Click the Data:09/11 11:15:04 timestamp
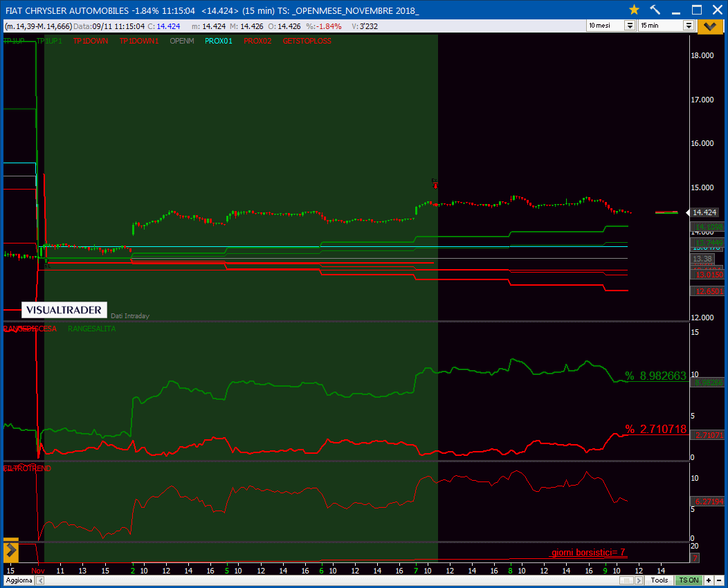Screen dimensions: 728x588 coord(109,26)
